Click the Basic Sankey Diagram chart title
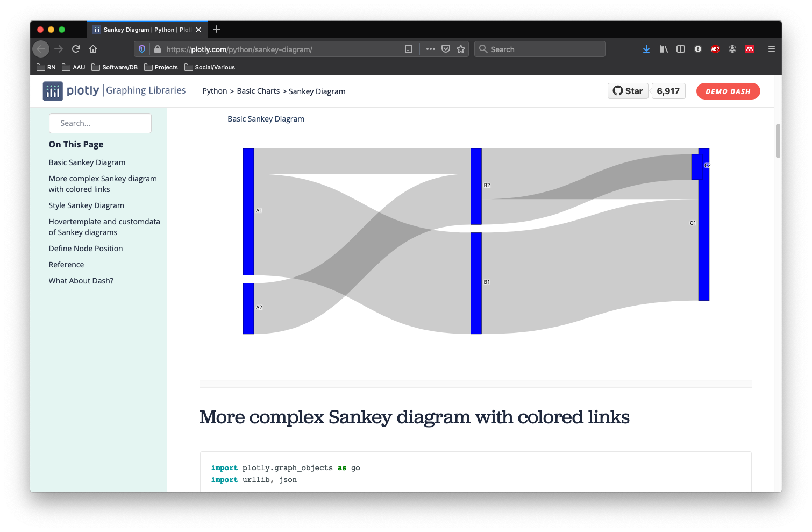The height and width of the screenshot is (532, 812). pos(266,119)
